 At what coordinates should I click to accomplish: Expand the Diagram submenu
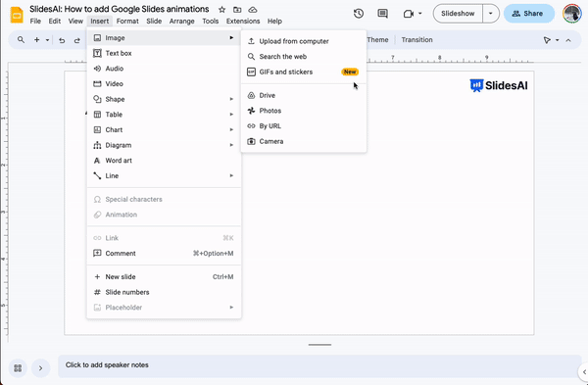point(164,145)
